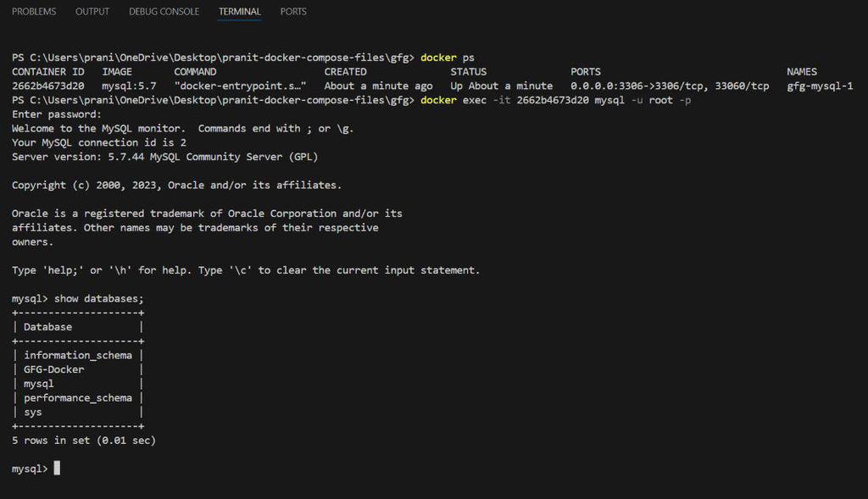Image resolution: width=868 pixels, height=499 pixels.
Task: Click the IMAGE column header
Action: (117, 72)
